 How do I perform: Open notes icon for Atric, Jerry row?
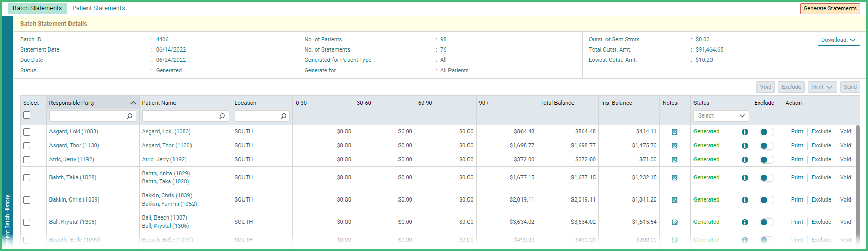click(674, 160)
